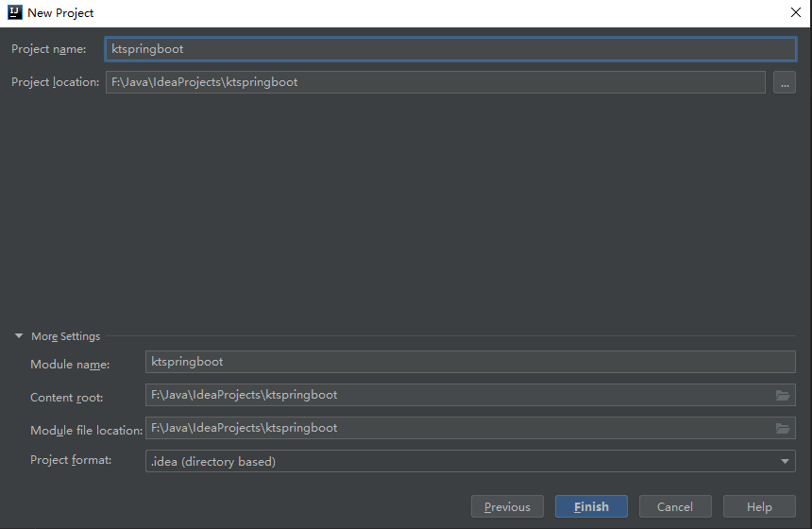
Task: Click the Project name label
Action: point(49,49)
